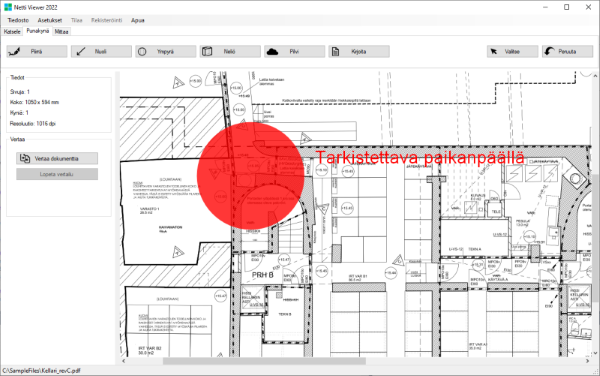
Task: Open the Asetukset menu
Action: (50, 20)
